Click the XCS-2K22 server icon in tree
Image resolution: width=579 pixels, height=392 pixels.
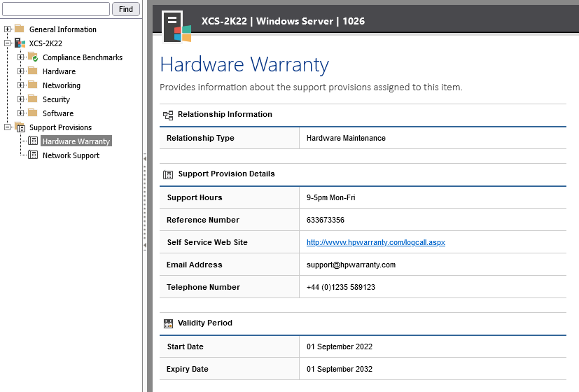20,43
